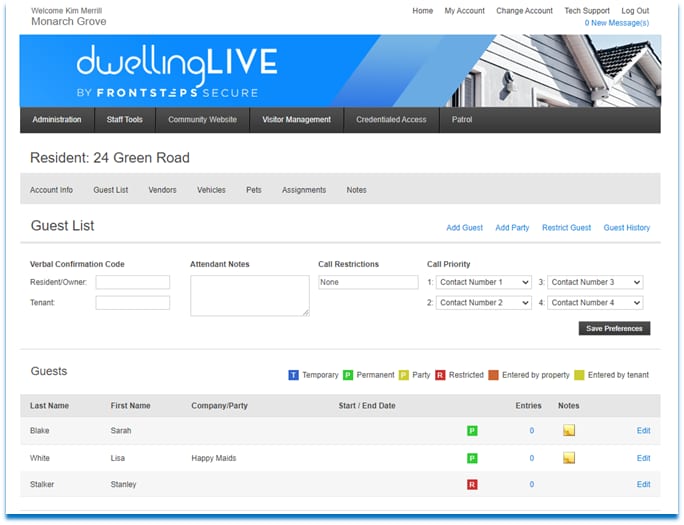
Task: Click the Company/Party column header
Action: tap(219, 406)
